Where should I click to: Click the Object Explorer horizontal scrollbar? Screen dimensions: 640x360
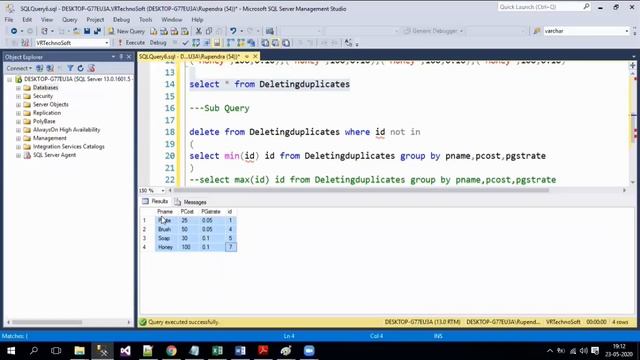47,322
